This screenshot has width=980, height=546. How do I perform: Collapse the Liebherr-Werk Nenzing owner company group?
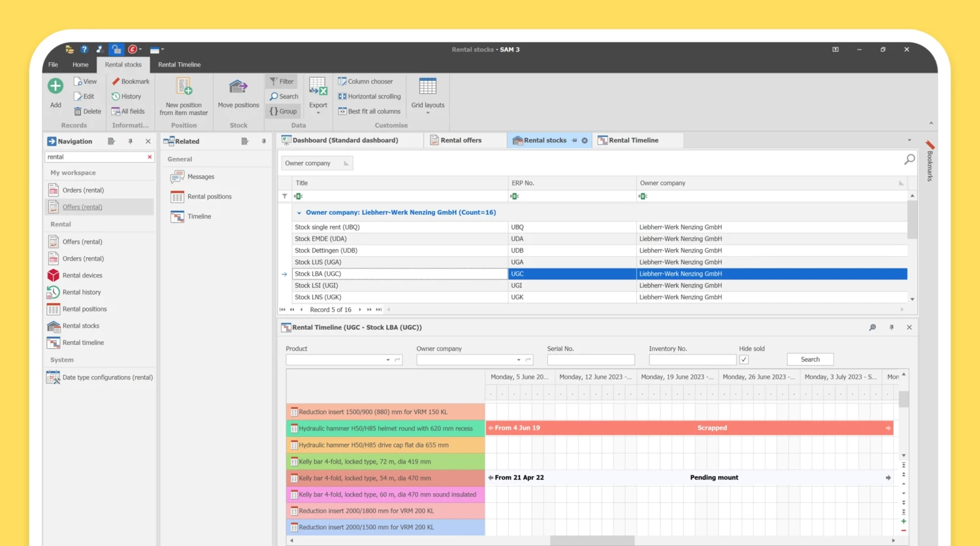click(x=299, y=213)
